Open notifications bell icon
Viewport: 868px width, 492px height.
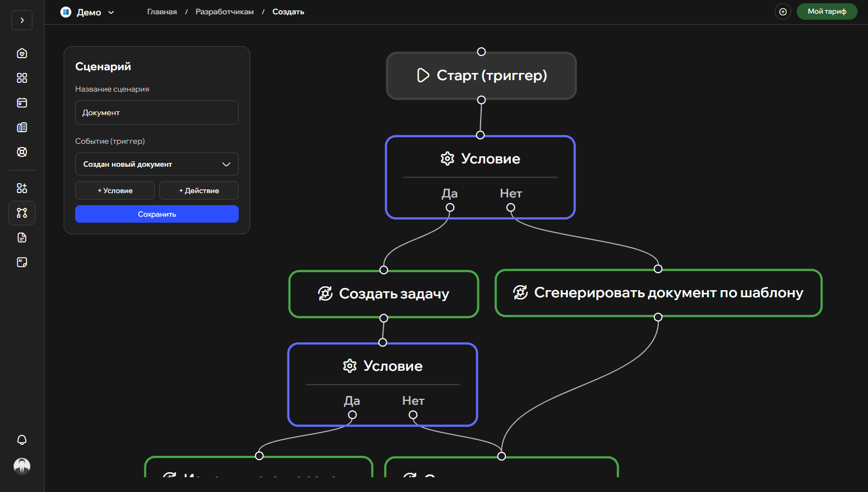22,440
